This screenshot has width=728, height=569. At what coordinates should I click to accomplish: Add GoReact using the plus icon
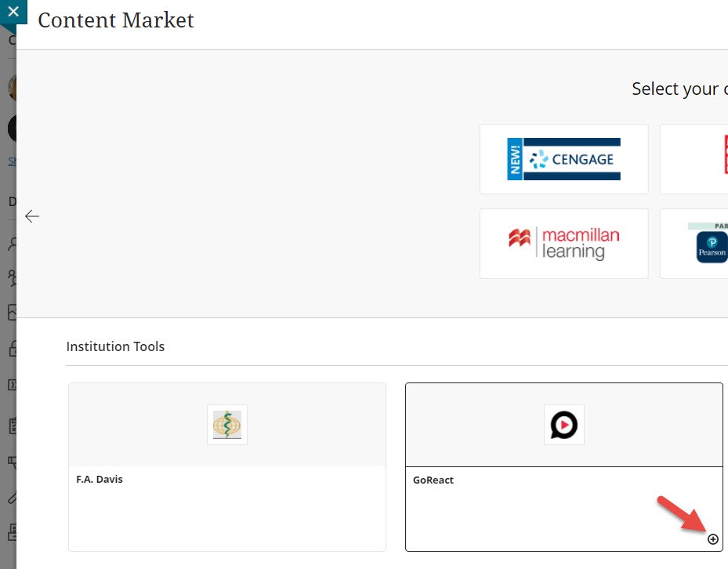712,539
